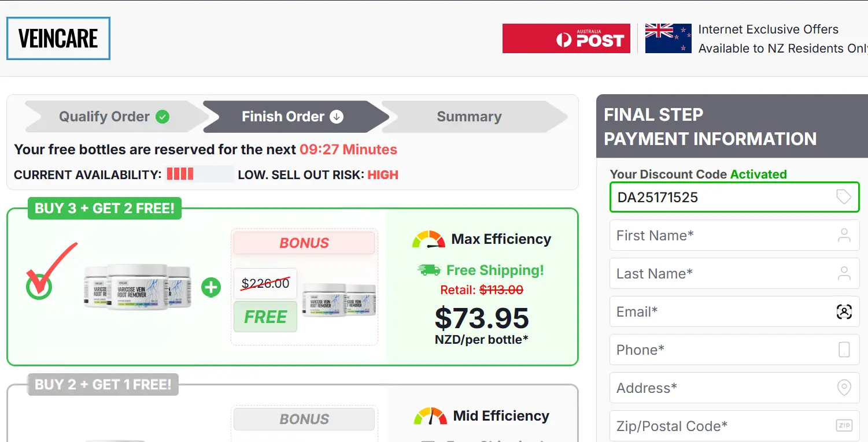Open the Summary step
Viewport: 868px width, 442px height.
click(469, 117)
